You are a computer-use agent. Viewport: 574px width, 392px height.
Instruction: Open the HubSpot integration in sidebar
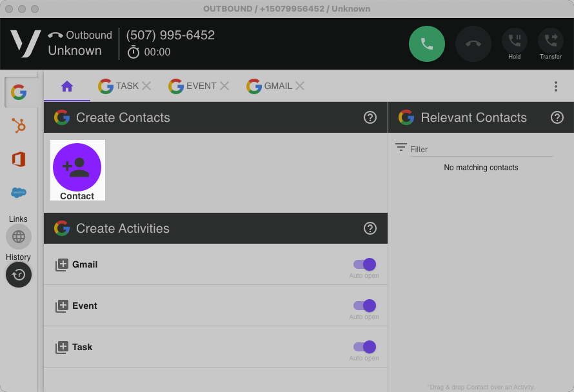pyautogui.click(x=19, y=126)
